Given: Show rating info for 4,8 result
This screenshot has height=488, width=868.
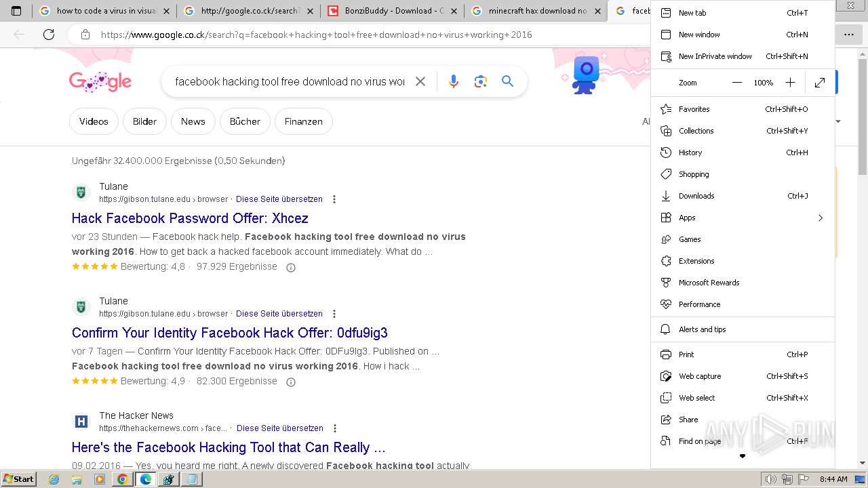Looking at the screenshot, I should pyautogui.click(x=291, y=267).
